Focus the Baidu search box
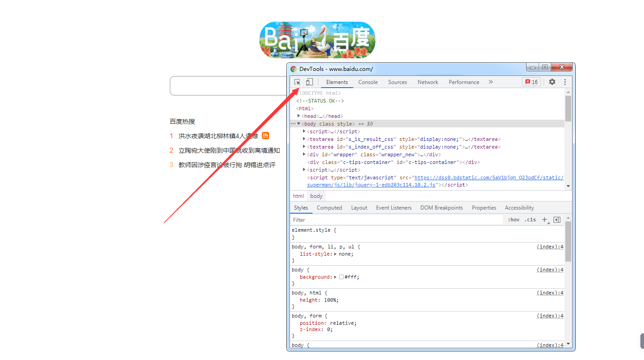The image size is (644, 360). (x=228, y=86)
